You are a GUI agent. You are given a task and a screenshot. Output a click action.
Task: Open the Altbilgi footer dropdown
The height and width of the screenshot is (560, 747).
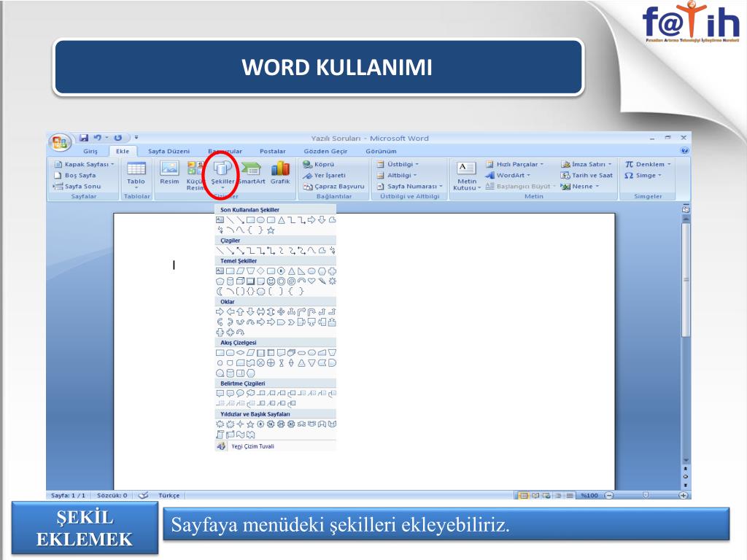tap(397, 175)
